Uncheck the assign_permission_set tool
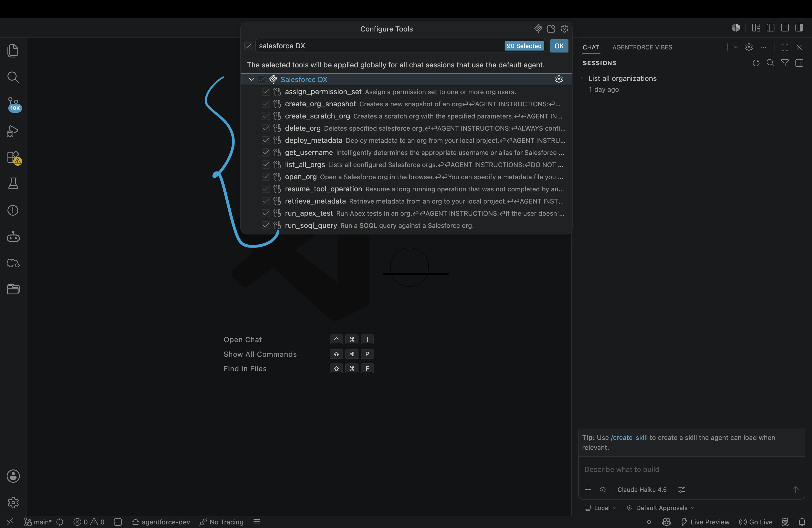This screenshot has width=812, height=528. [x=266, y=91]
